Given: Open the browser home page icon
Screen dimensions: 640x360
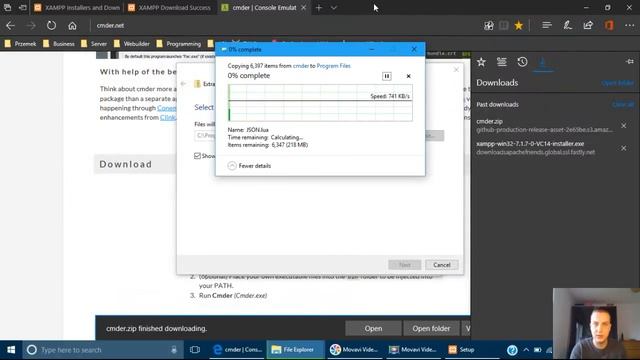Looking at the screenshot, I should [x=72, y=25].
